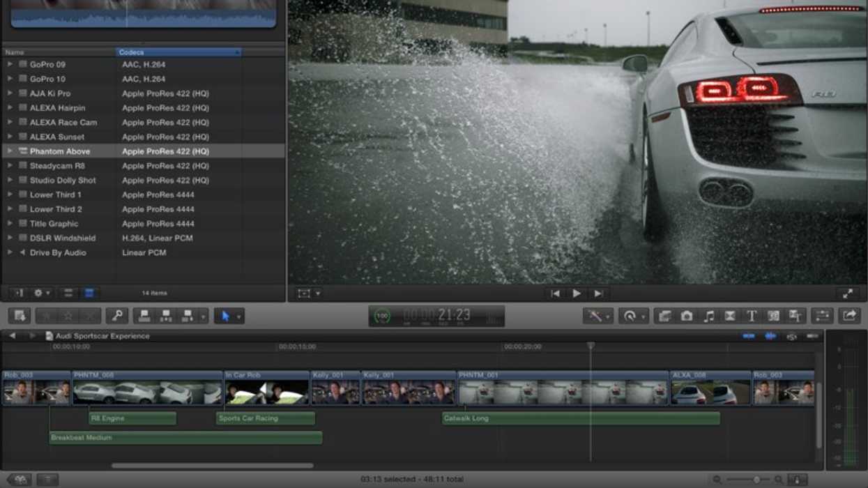Insert selected clip into the storyline

tap(166, 316)
